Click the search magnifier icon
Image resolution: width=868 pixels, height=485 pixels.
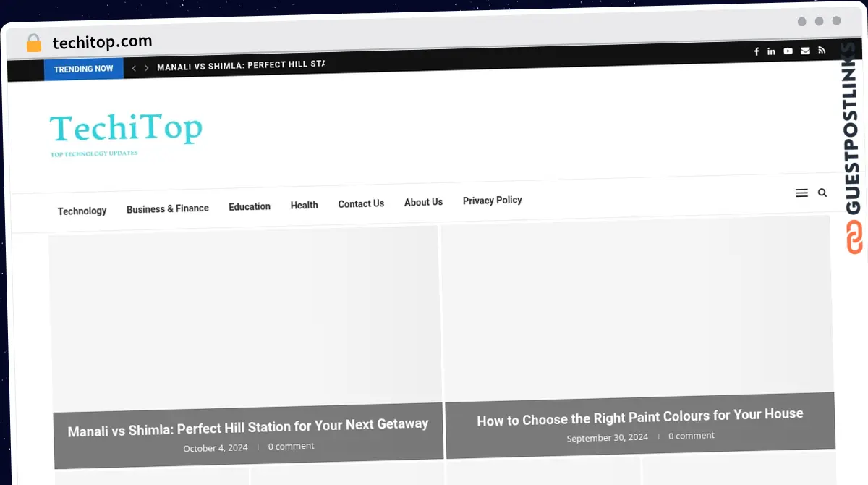tap(822, 193)
